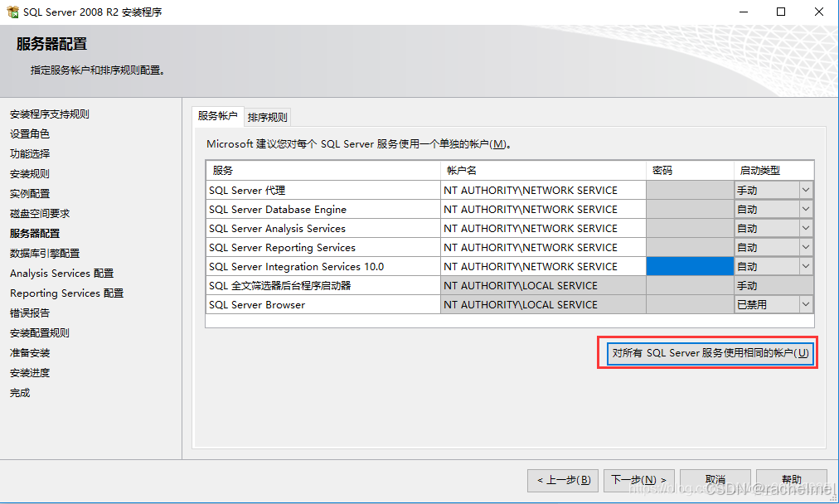
Task: Switch to the 排序规则 tab
Action: (265, 116)
